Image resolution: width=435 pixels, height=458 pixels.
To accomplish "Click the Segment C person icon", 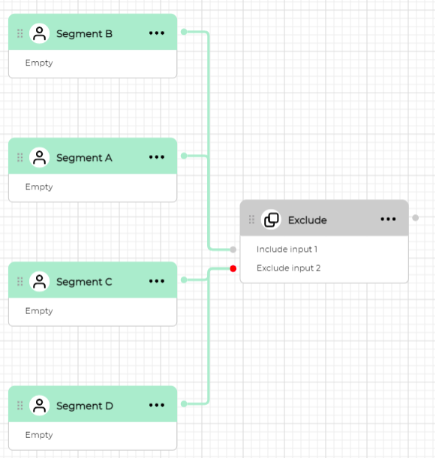I will pos(39,281).
